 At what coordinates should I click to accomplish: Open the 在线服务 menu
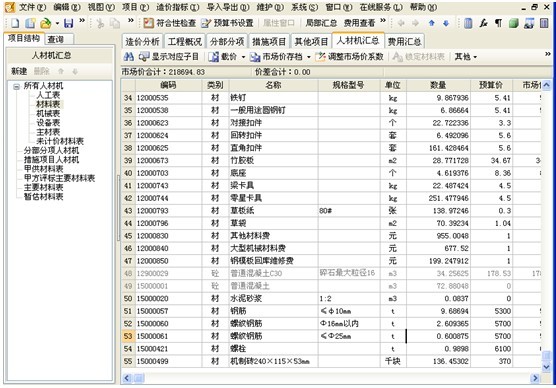pos(380,7)
